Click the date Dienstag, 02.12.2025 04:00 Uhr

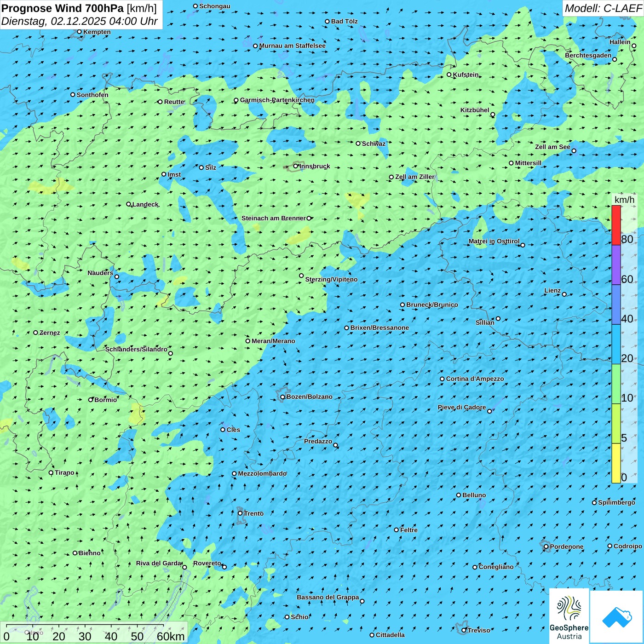(80, 21)
